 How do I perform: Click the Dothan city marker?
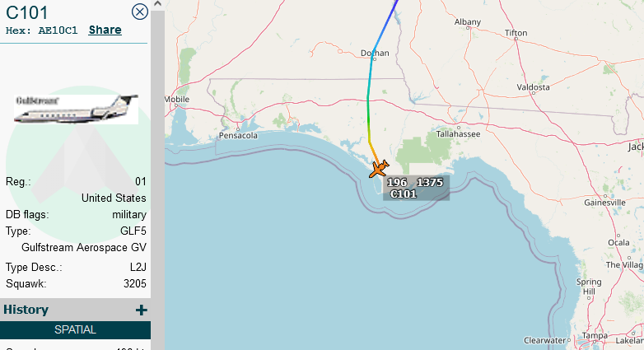pos(374,59)
